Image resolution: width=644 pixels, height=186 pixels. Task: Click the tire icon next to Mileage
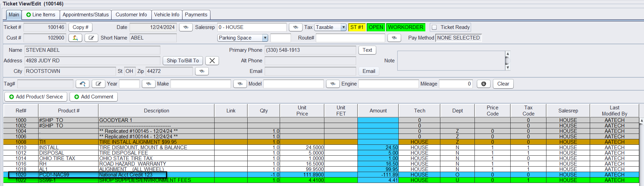[483, 84]
